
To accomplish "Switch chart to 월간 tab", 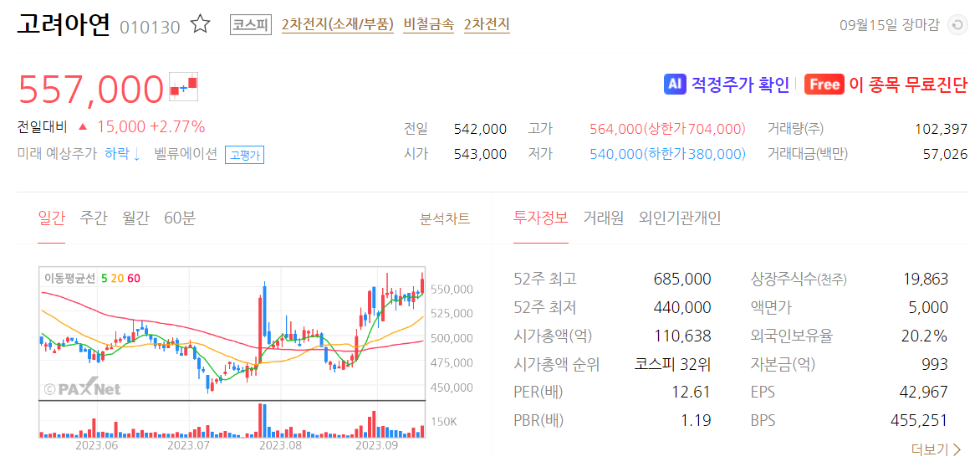I will pos(135,218).
